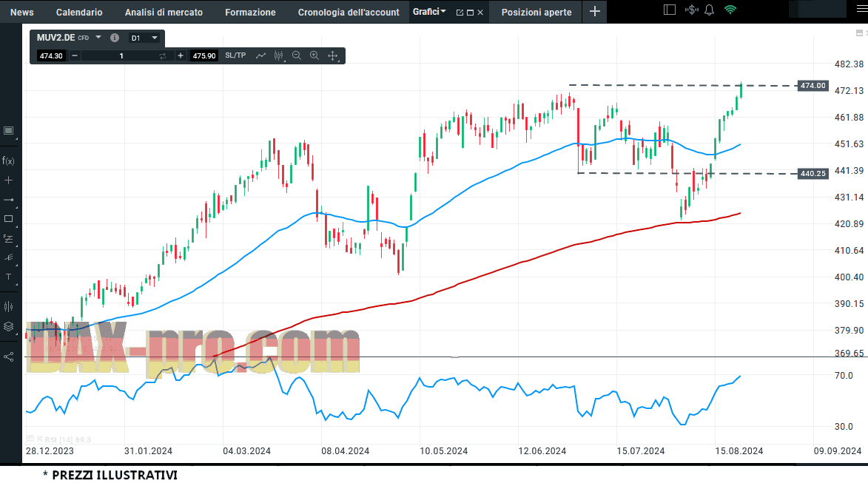Open candlestick chart style selector in toolbar
868x483 pixels.
click(279, 55)
